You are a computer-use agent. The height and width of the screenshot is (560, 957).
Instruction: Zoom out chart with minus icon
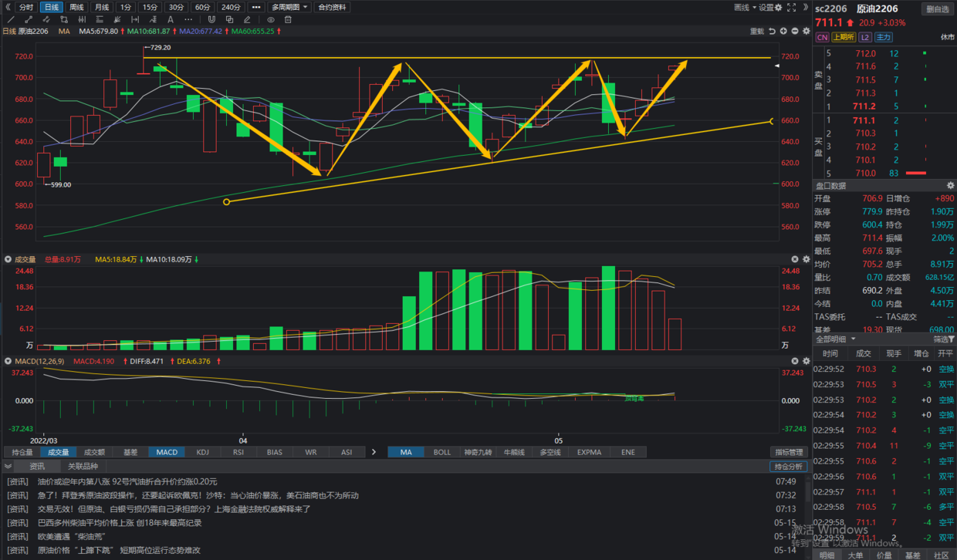click(795, 31)
